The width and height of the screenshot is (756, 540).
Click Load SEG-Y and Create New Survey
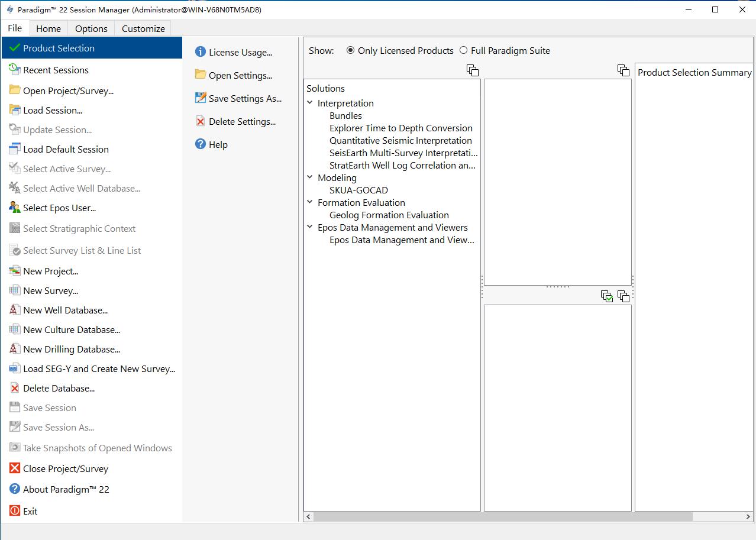[92, 368]
